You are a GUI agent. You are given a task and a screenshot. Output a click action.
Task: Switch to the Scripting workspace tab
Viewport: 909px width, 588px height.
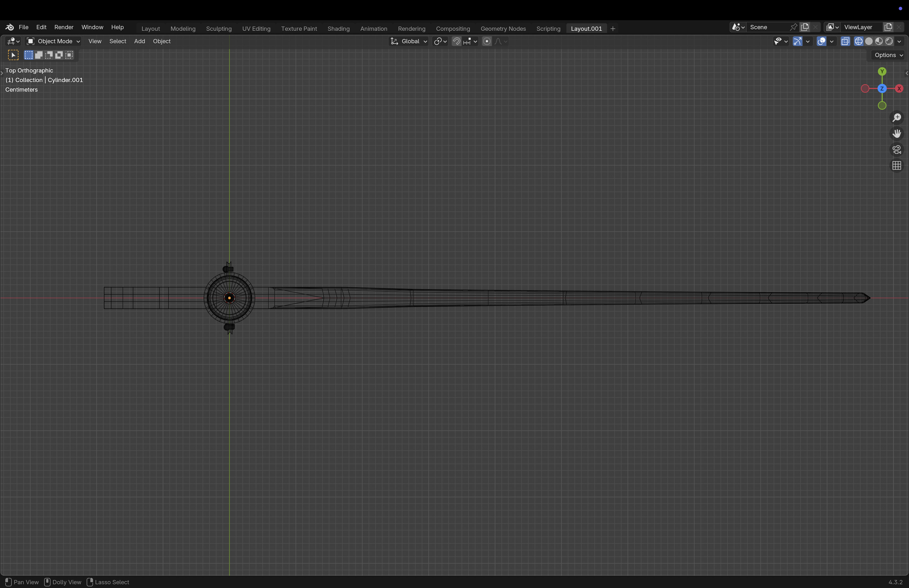(x=548, y=29)
